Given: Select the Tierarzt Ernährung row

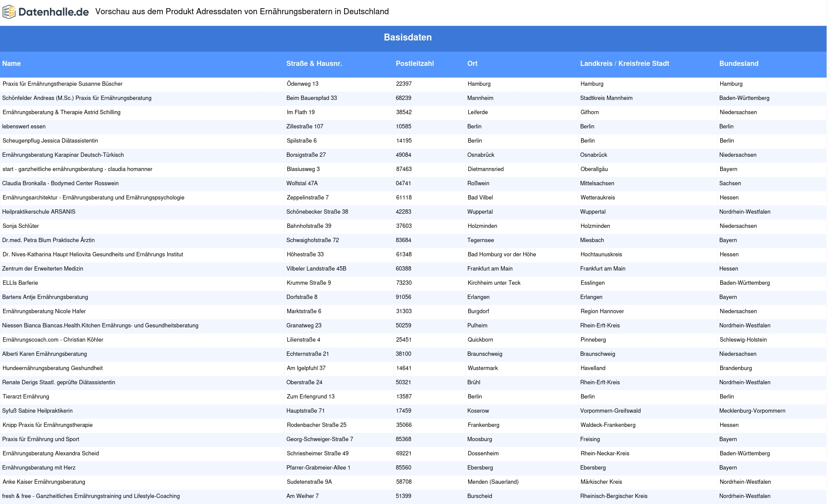Looking at the screenshot, I should 26,397.
